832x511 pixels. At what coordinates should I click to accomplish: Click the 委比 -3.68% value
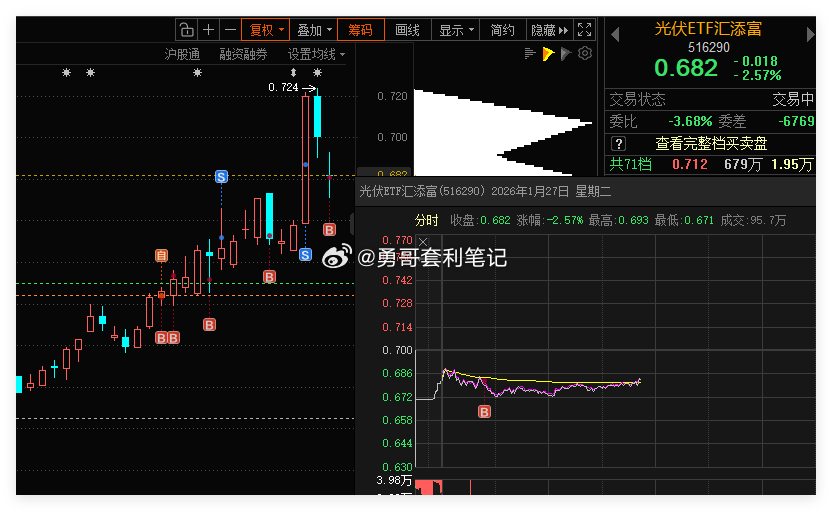coord(690,122)
